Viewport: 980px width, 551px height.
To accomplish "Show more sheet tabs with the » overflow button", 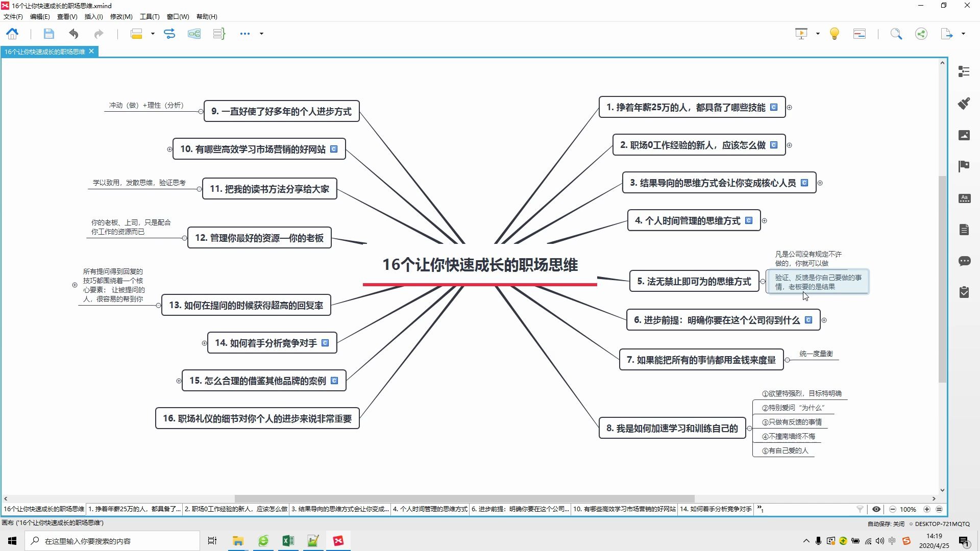I will tap(761, 509).
